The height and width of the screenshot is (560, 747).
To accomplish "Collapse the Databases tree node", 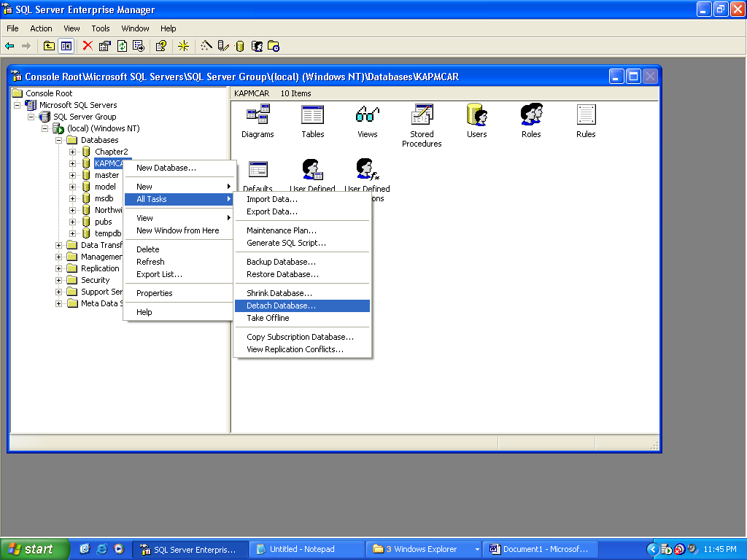I will click(x=59, y=140).
